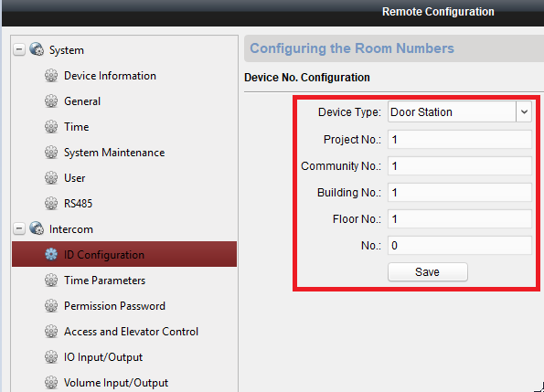
Task: Click the gear icon beside Time
Action: (x=51, y=127)
